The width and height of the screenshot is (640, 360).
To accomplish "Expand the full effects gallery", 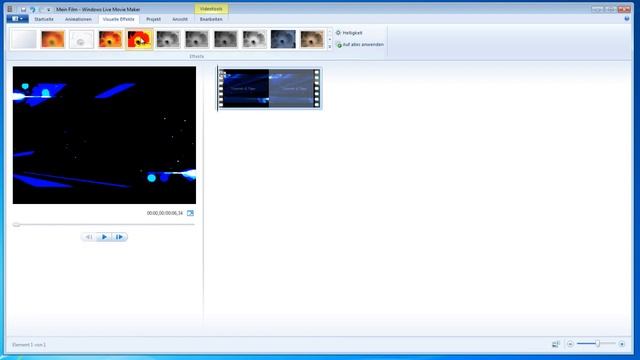I will tap(330, 47).
